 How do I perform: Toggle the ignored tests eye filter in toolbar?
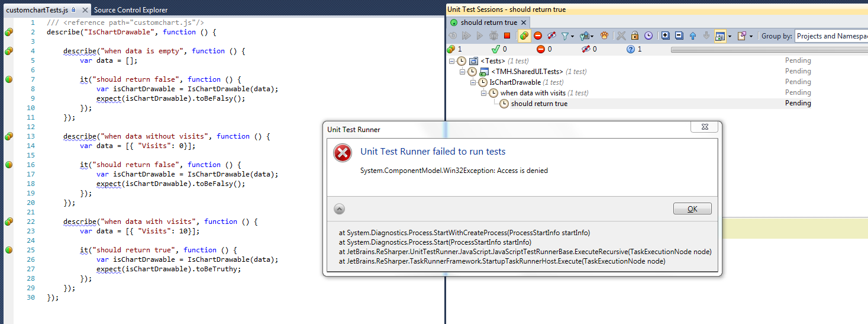point(551,36)
